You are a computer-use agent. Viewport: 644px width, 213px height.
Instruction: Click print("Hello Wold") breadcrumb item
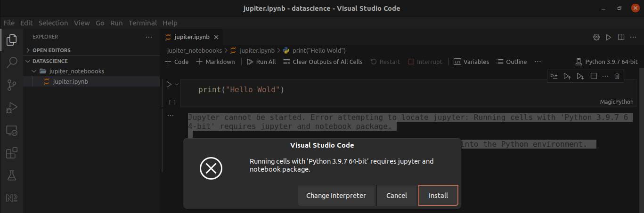click(x=314, y=50)
